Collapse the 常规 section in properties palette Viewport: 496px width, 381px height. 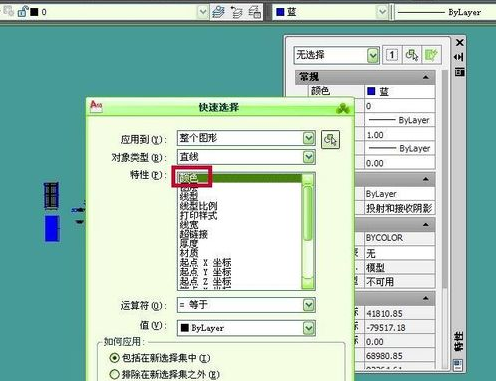(426, 77)
